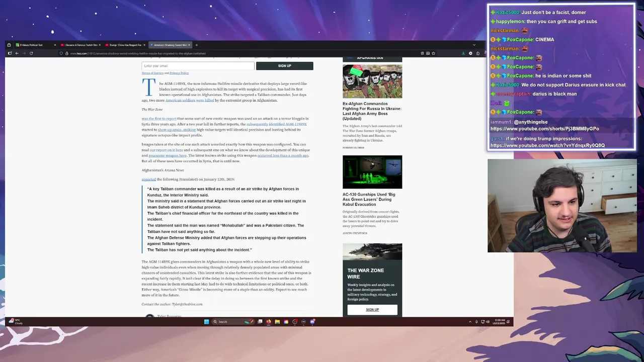Close the America's Shadowy Sword tab
This screenshot has width=644, height=362.
189,45
